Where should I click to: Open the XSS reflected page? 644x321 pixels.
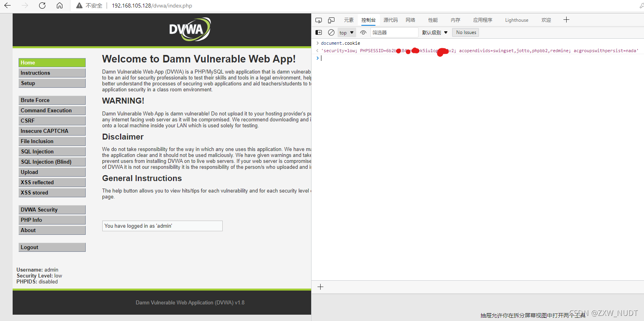pyautogui.click(x=52, y=182)
